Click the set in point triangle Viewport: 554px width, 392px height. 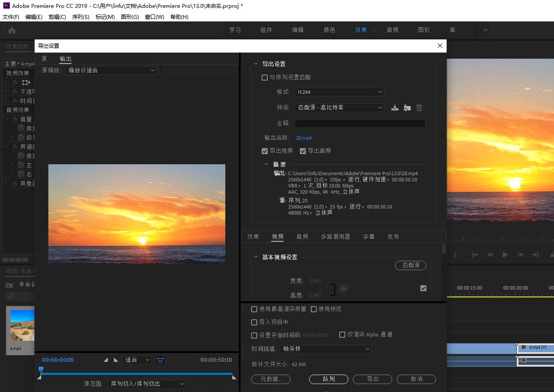106,360
